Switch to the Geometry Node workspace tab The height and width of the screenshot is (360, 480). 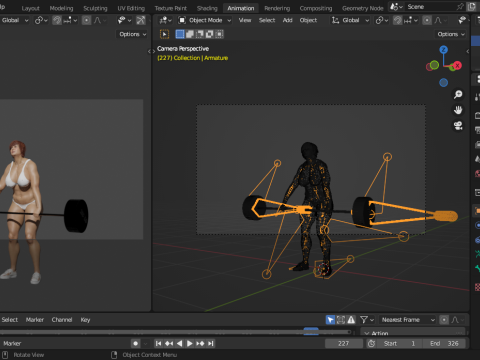(x=363, y=8)
